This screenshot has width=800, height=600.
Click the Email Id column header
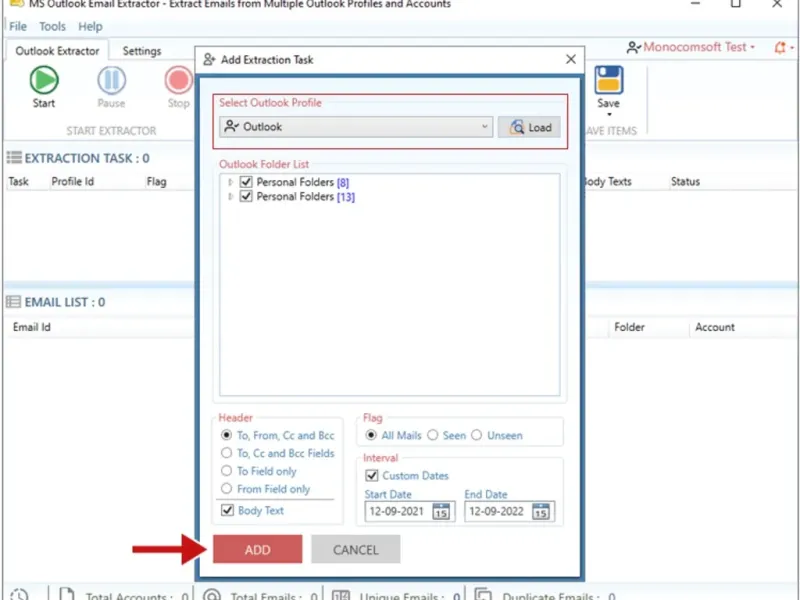click(x=32, y=327)
